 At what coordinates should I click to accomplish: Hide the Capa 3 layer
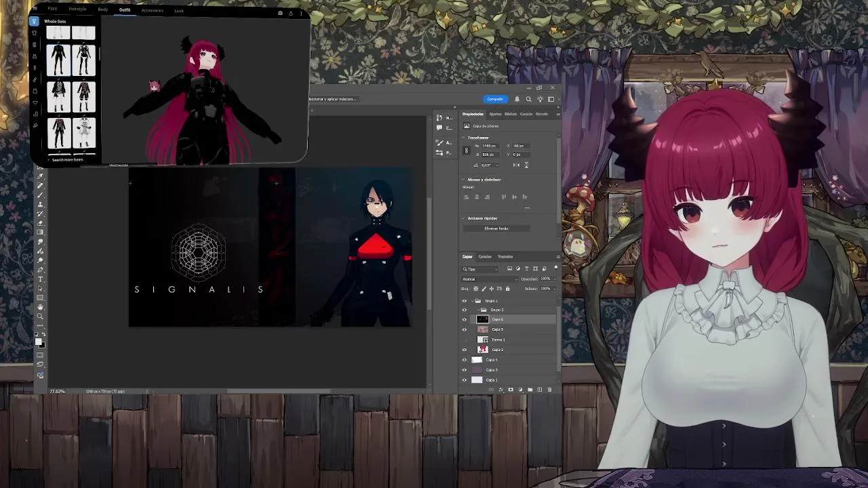coord(465,370)
